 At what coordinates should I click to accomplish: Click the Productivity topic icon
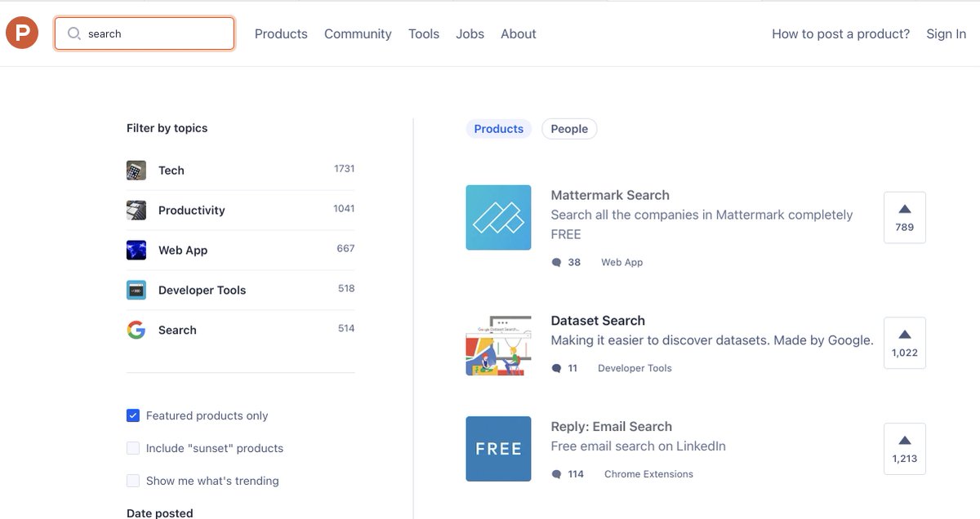pos(136,210)
